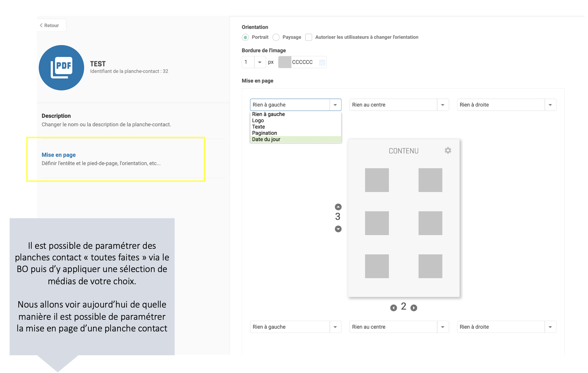The width and height of the screenshot is (588, 373).
Task: Click the top-left image placeholder thumbnail
Action: point(377,180)
